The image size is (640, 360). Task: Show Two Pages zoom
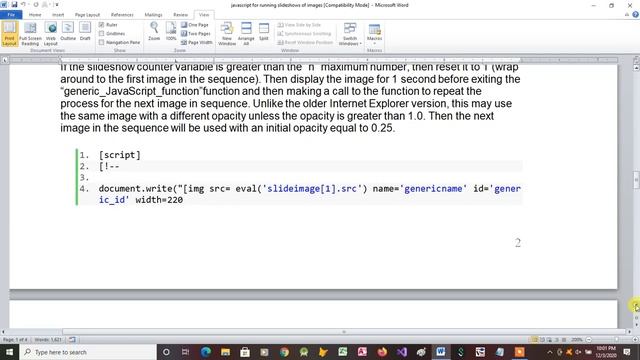click(196, 33)
